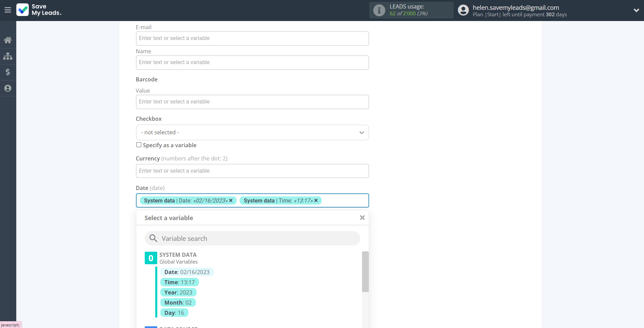Image resolution: width=644 pixels, height=328 pixels.
Task: Select the Day: 16 variable
Action: coord(174,313)
